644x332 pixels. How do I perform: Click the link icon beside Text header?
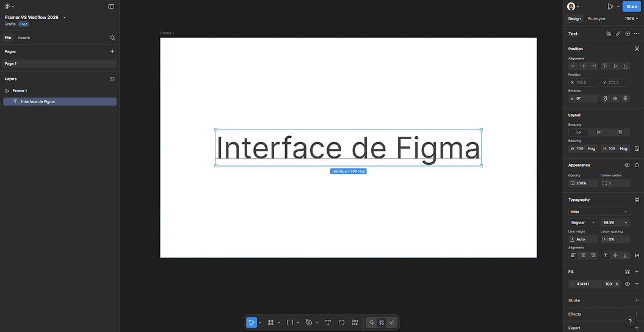click(618, 34)
